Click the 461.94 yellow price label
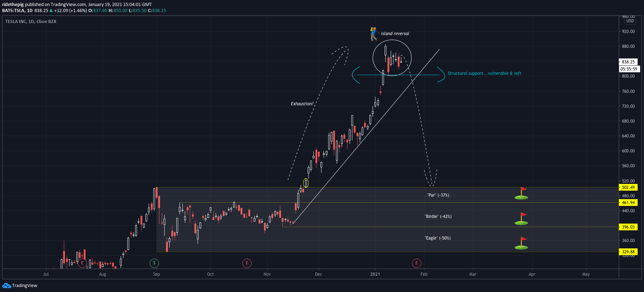This screenshot has height=292, width=644. point(628,203)
